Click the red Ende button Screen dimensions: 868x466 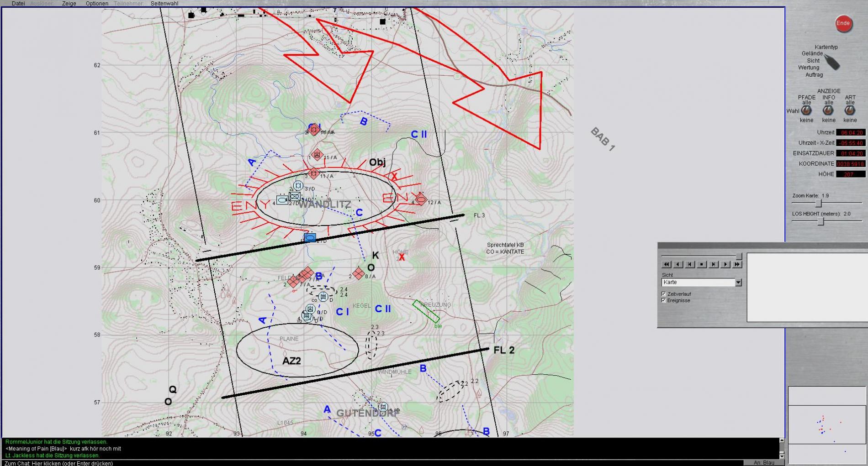(843, 24)
